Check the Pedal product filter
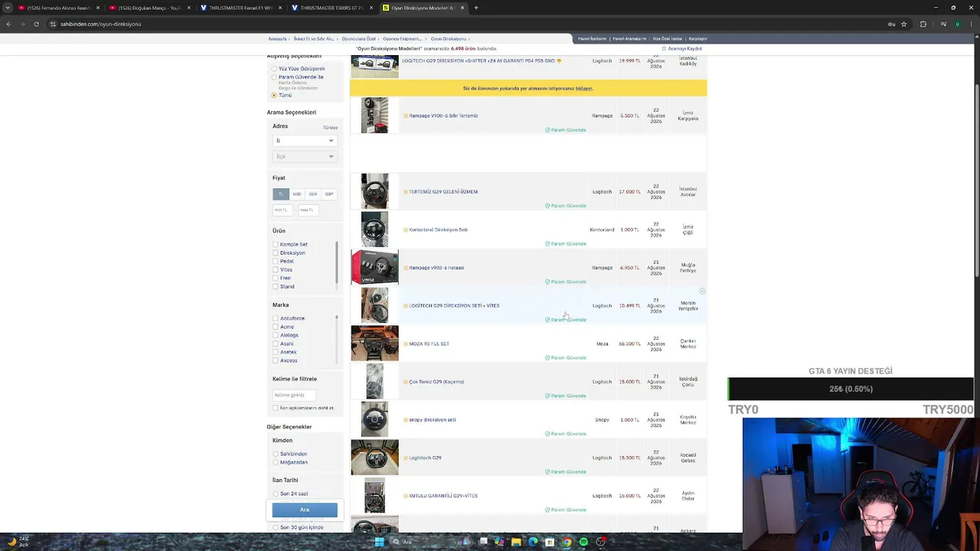 point(276,261)
